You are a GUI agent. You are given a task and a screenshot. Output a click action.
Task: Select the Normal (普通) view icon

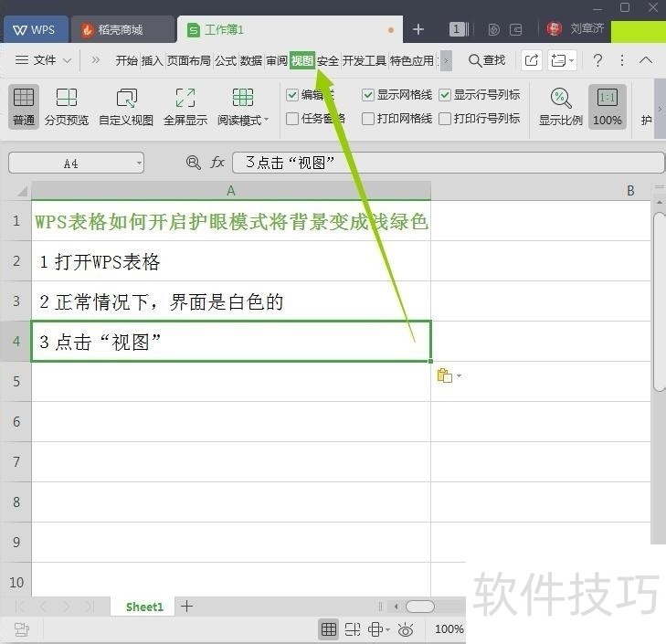24,106
